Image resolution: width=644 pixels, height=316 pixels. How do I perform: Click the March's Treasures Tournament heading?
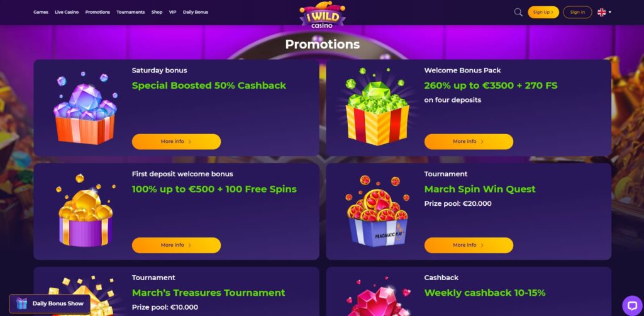pos(208,293)
